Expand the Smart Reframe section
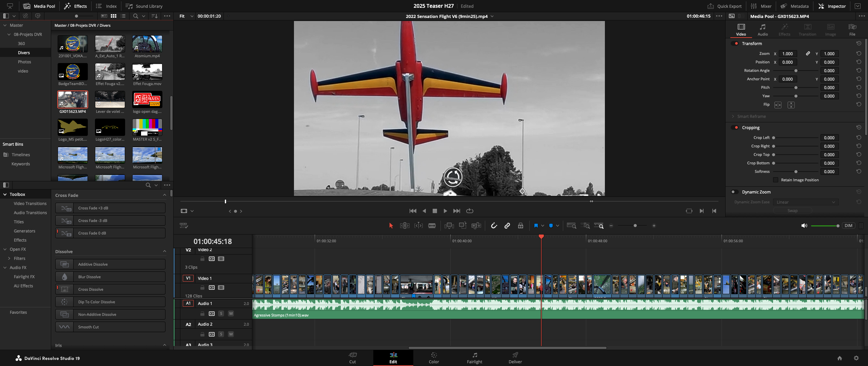Screen dimensions: 868x366 [733, 117]
